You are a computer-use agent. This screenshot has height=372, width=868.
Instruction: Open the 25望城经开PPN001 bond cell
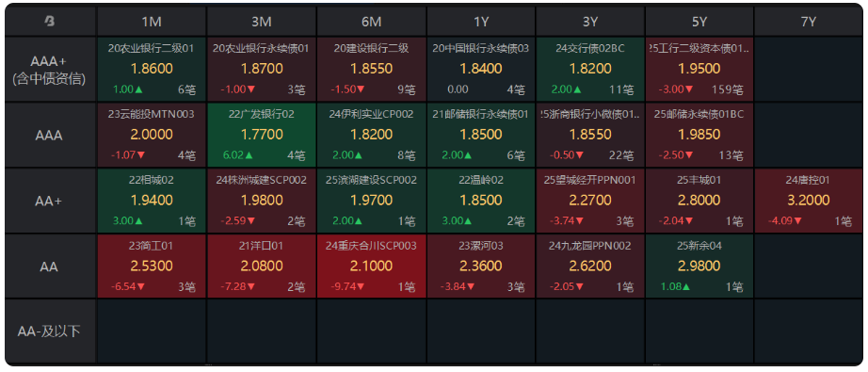589,200
